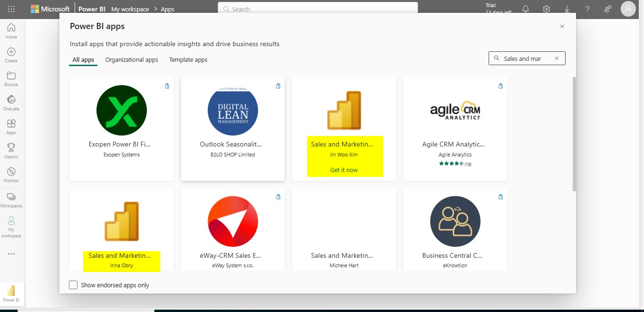Click the Digital Lean Management logo

(233, 110)
